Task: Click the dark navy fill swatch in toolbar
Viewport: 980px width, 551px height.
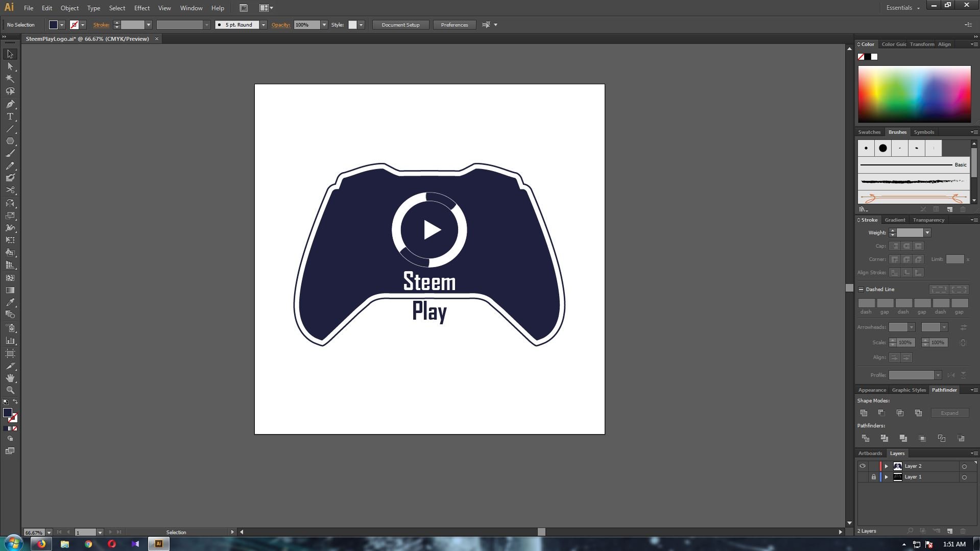Action: click(8, 413)
